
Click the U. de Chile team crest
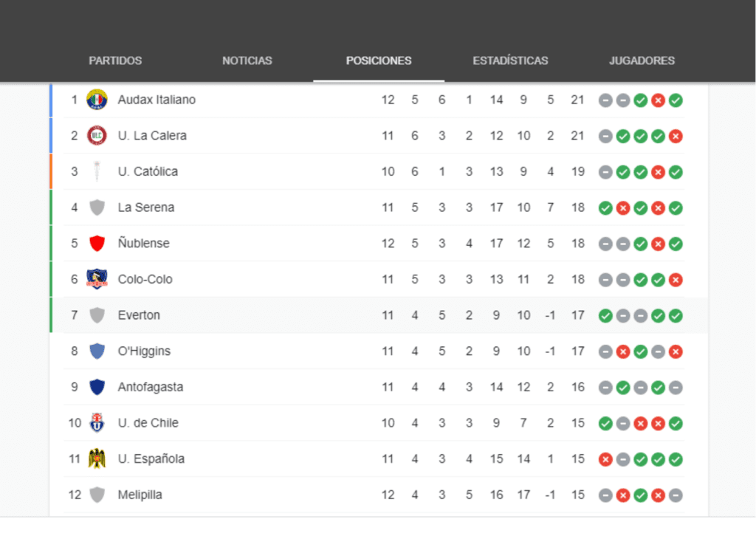[97, 423]
